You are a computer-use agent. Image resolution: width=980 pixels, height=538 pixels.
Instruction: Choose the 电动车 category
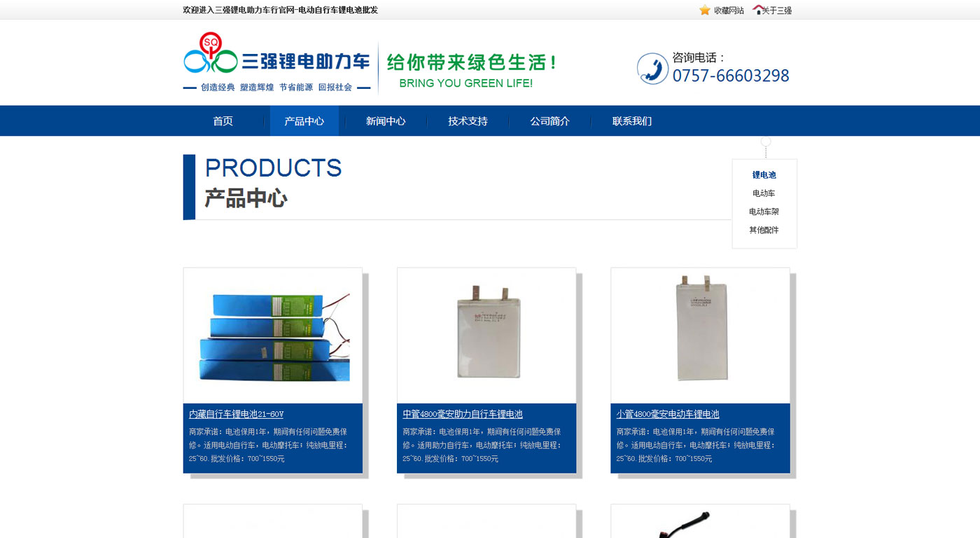pyautogui.click(x=764, y=193)
